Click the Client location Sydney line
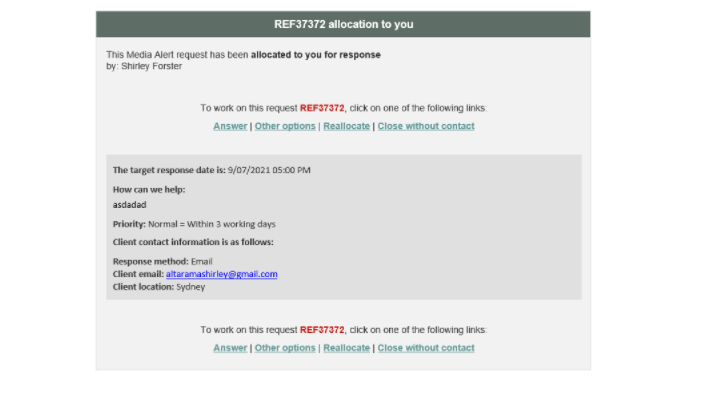Viewport: 706px width, 394px height. point(159,287)
